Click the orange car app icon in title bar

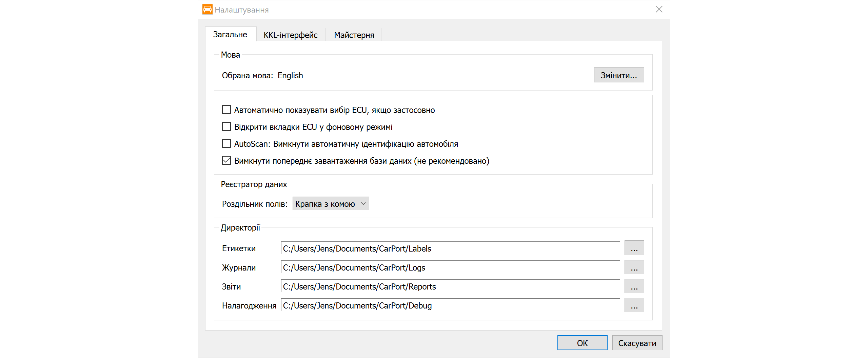(x=207, y=9)
